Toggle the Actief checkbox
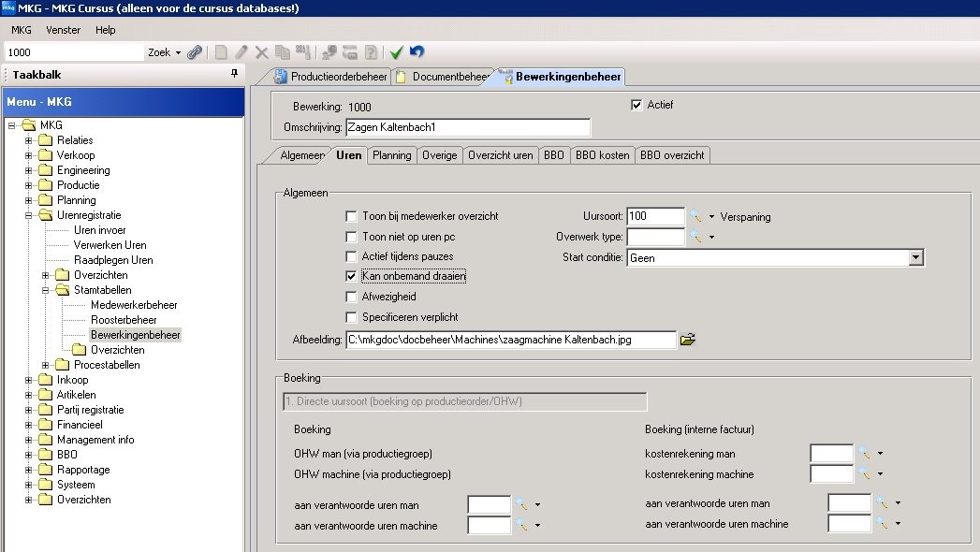 point(636,105)
